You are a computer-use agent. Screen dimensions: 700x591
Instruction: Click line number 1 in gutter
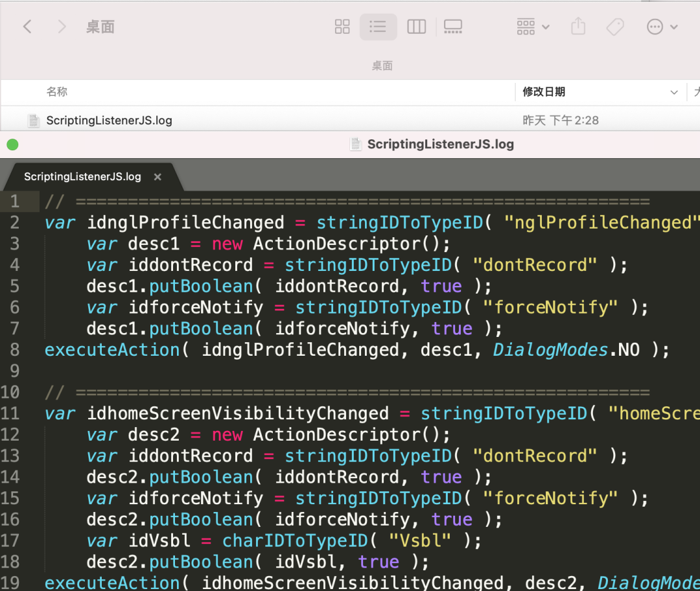point(15,202)
